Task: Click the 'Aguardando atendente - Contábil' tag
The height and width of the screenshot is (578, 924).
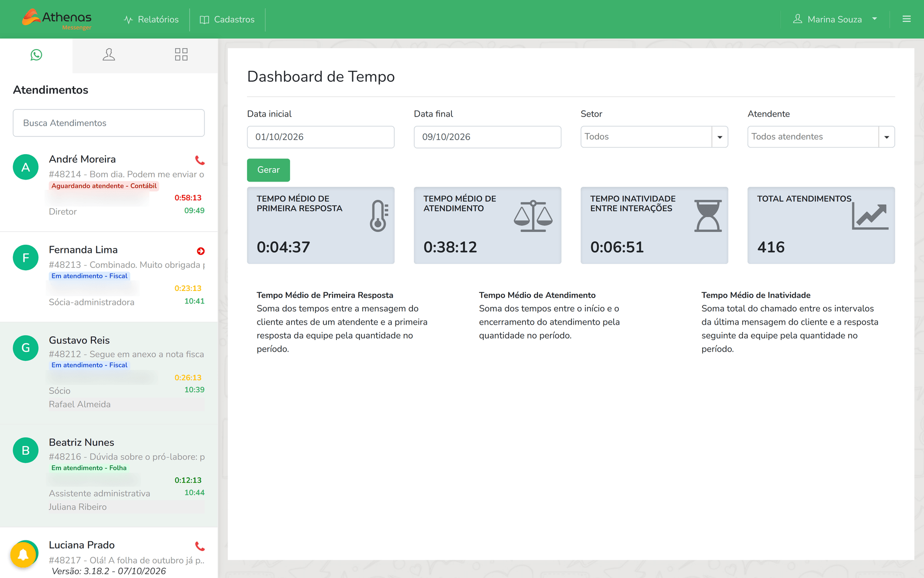Action: pyautogui.click(x=104, y=186)
